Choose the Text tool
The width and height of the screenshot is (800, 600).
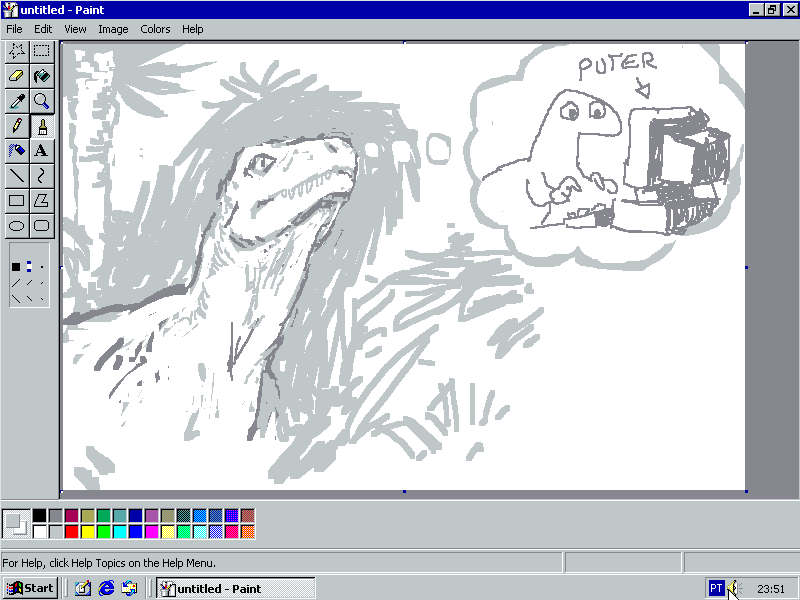(x=41, y=151)
